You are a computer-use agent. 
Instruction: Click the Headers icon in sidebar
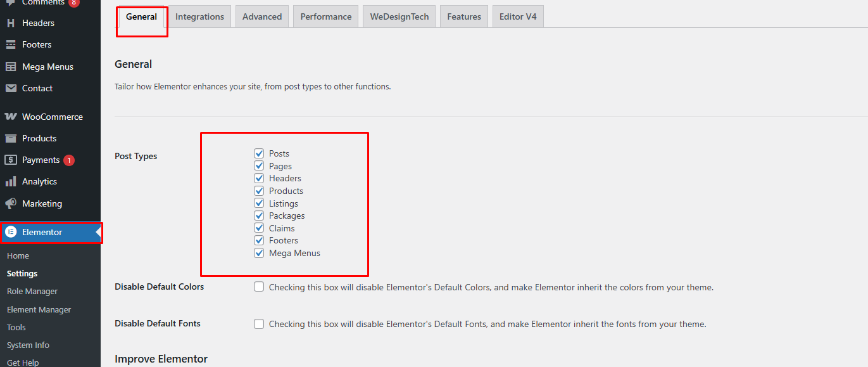pyautogui.click(x=11, y=23)
